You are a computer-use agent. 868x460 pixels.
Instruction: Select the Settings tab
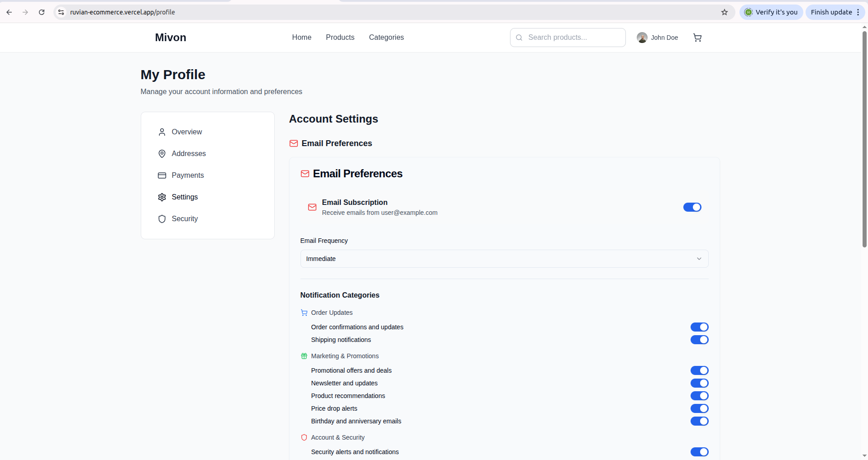208,197
